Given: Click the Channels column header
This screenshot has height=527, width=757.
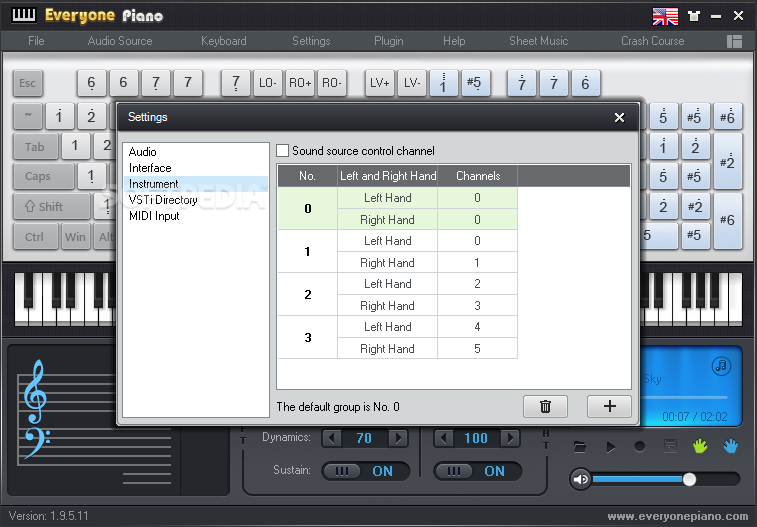Looking at the screenshot, I should pyautogui.click(x=477, y=176).
